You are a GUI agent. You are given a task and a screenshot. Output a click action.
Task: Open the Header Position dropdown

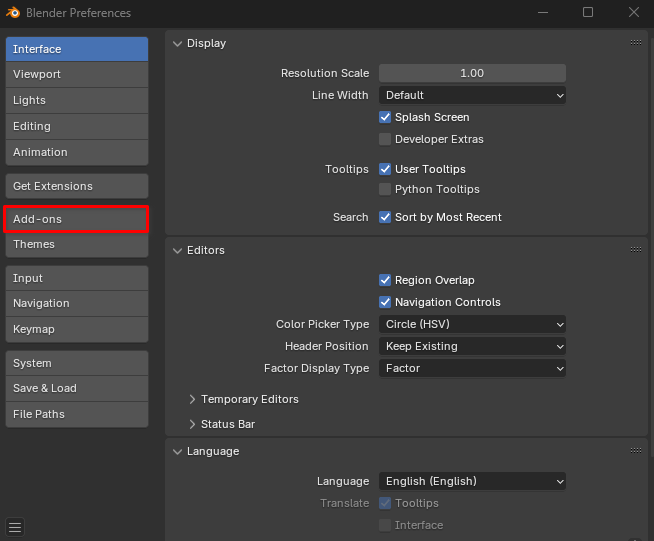pyautogui.click(x=472, y=346)
